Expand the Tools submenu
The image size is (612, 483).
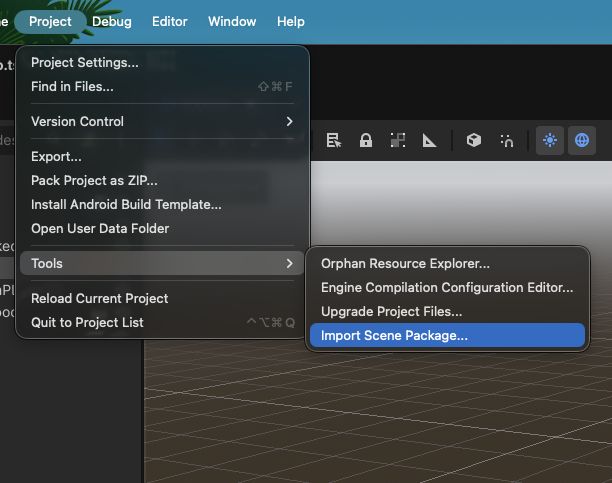162,263
